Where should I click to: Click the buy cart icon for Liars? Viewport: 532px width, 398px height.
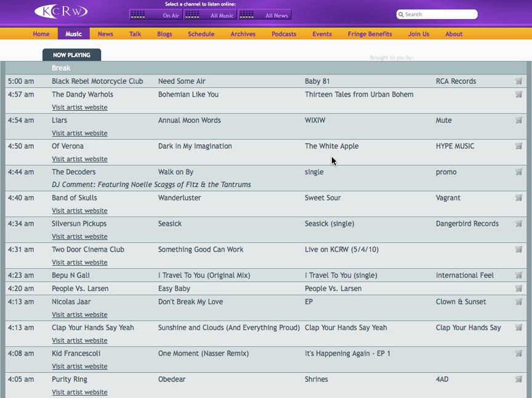pyautogui.click(x=518, y=121)
